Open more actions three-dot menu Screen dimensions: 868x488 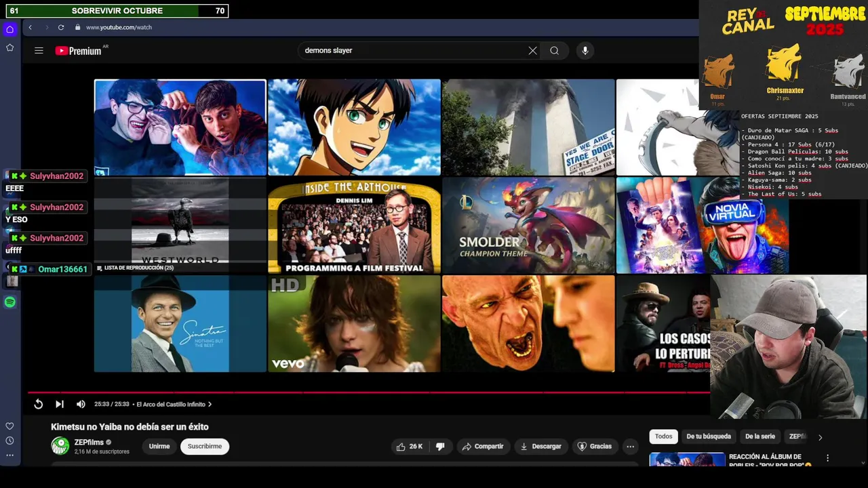pyautogui.click(x=630, y=446)
